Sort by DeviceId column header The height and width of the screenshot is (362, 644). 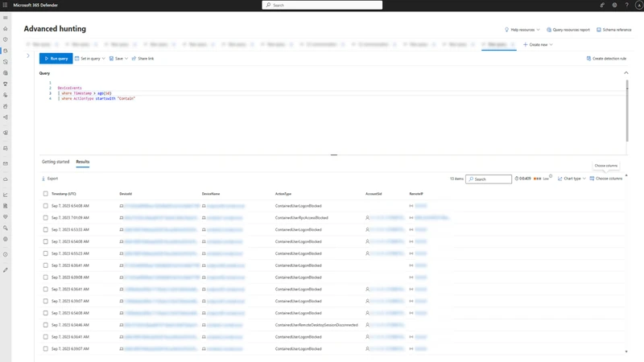(126, 194)
